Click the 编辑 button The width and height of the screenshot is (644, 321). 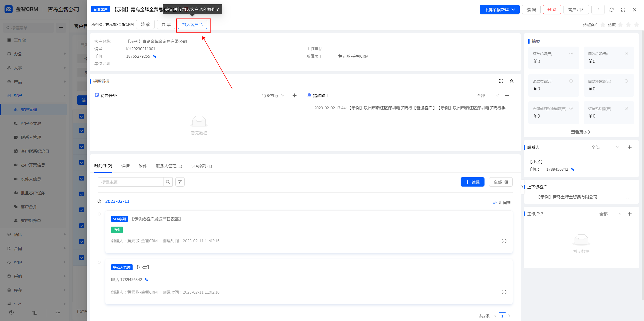[531, 10]
